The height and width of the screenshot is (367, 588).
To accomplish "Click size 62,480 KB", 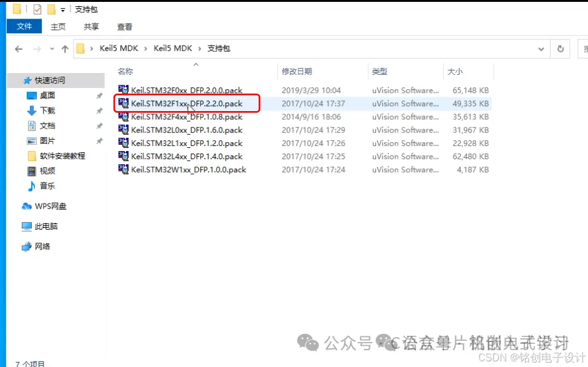I will pos(471,156).
